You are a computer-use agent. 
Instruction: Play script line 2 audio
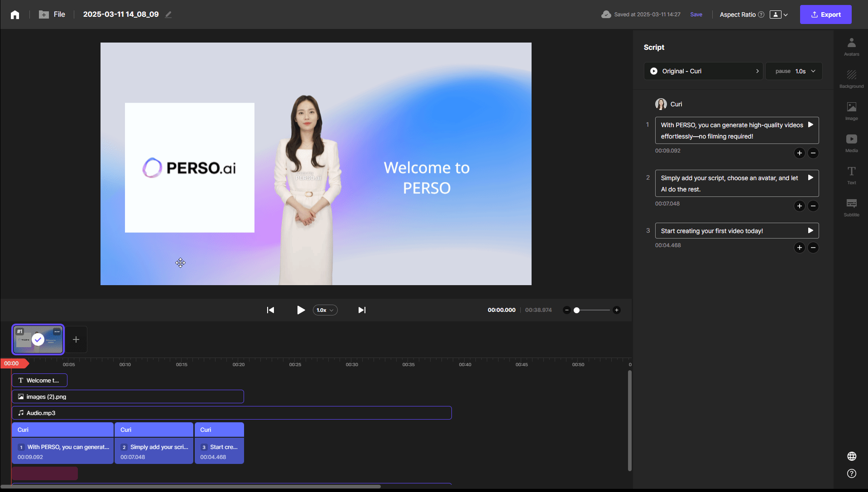[x=810, y=178]
